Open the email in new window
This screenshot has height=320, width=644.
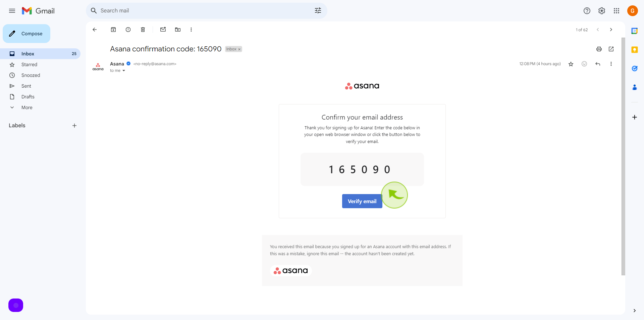point(611,49)
